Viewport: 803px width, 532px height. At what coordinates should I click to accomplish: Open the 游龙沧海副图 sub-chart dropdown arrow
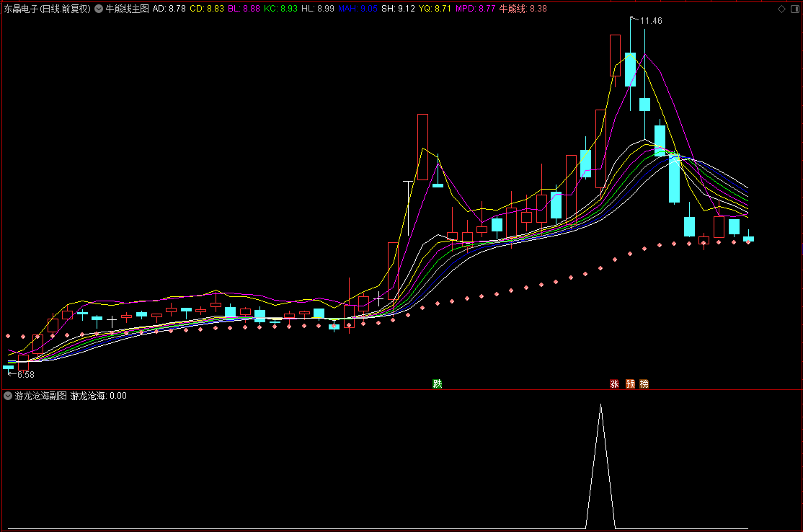8,396
